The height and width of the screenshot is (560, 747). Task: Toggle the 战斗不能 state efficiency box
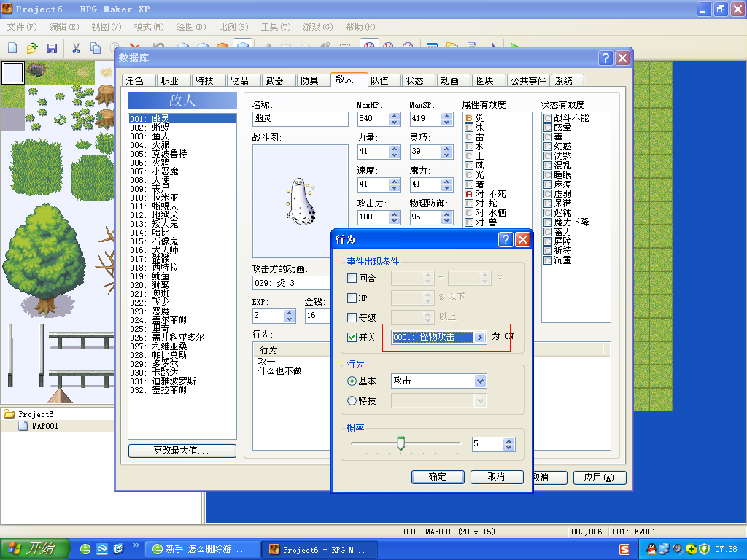tap(548, 118)
